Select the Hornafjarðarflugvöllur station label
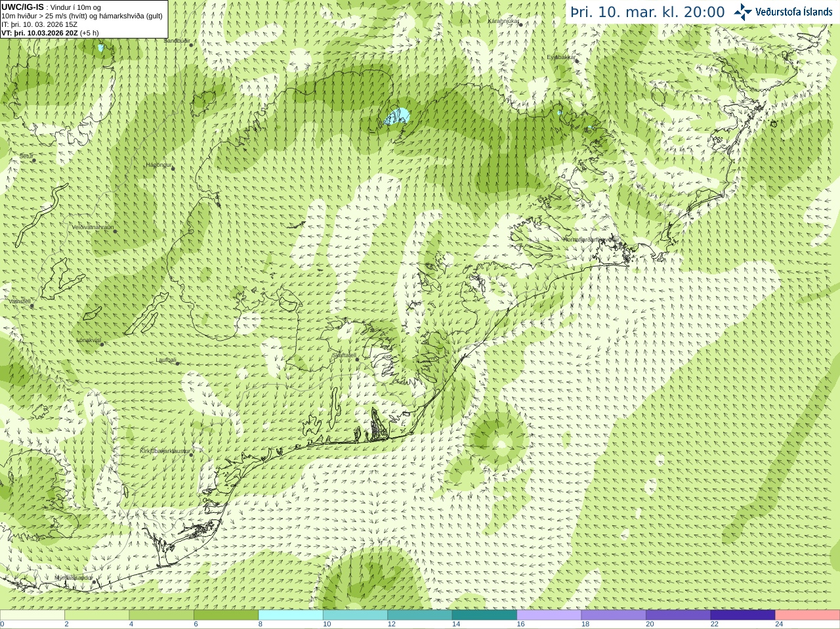 point(591,240)
